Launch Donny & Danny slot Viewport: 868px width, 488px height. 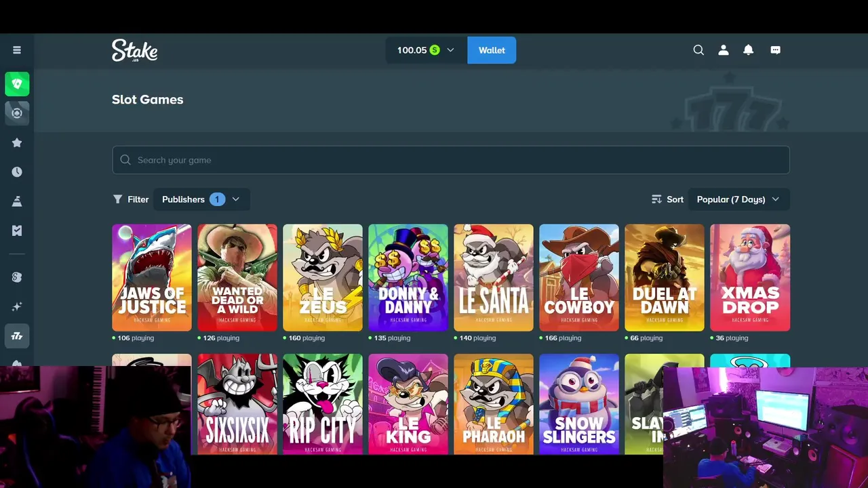[408, 278]
